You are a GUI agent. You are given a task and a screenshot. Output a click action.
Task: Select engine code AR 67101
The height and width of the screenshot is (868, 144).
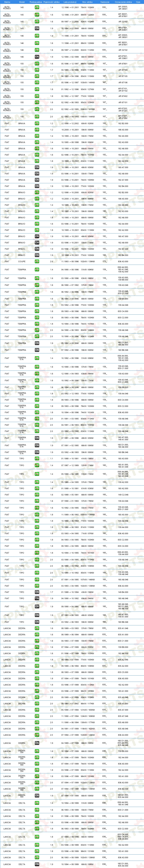(x=123, y=102)
